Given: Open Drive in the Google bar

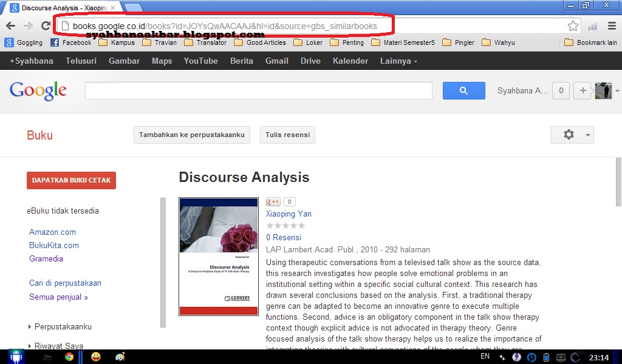Looking at the screenshot, I should pos(310,61).
